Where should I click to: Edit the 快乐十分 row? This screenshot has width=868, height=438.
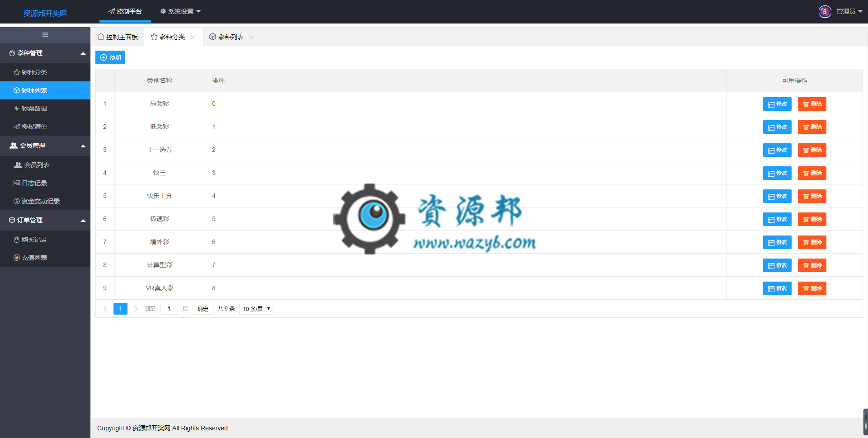[x=777, y=196]
